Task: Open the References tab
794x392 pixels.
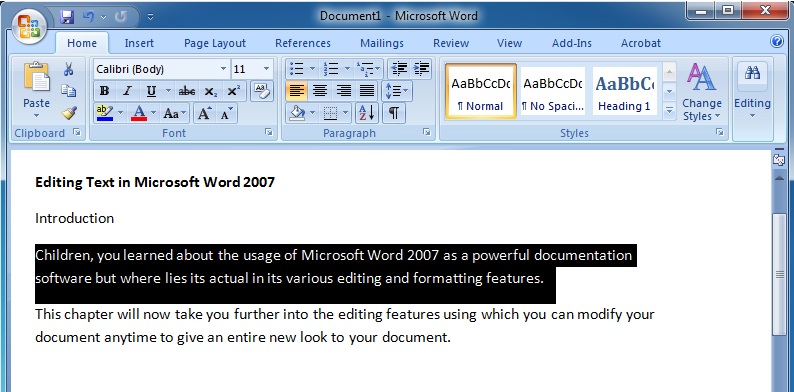Action: click(303, 44)
